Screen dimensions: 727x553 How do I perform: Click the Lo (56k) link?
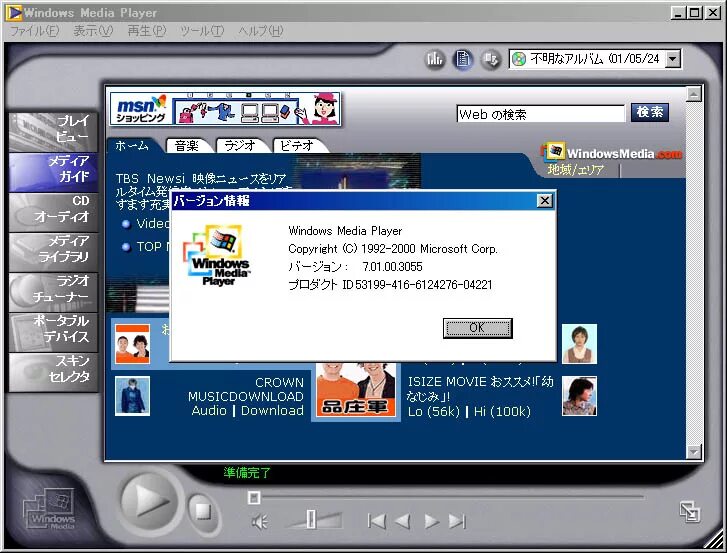434,412
